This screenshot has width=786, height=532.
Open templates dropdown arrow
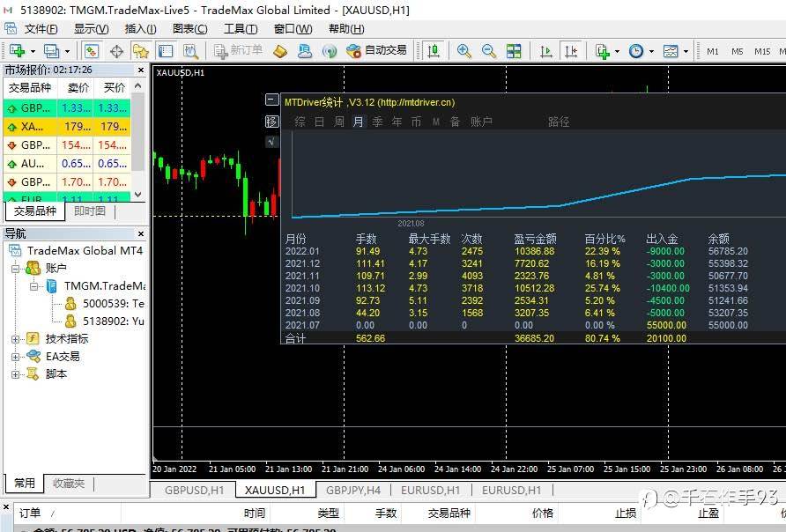(686, 51)
